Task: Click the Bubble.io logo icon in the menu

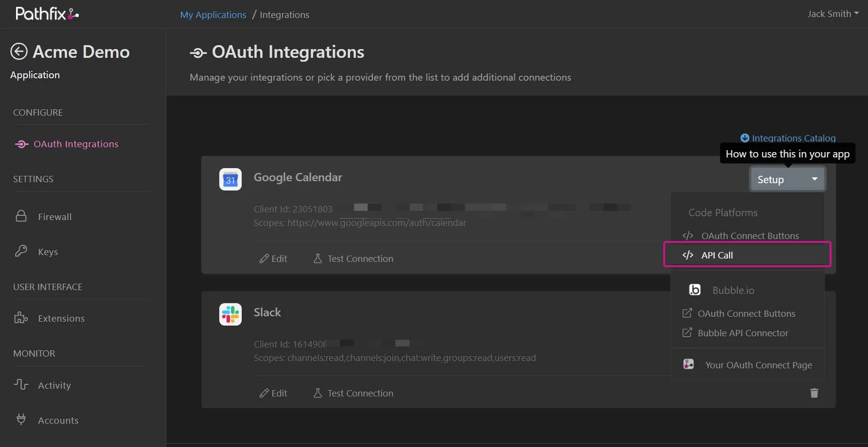Action: 695,290
